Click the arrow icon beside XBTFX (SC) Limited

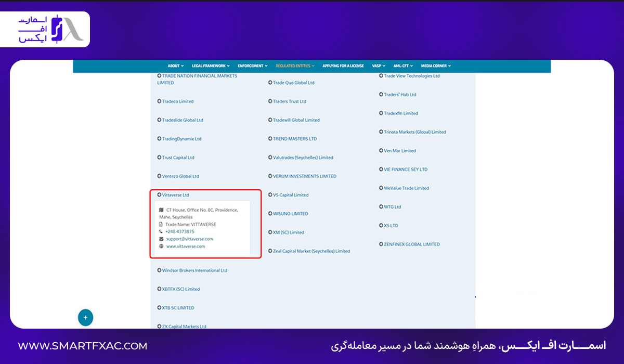tap(159, 289)
